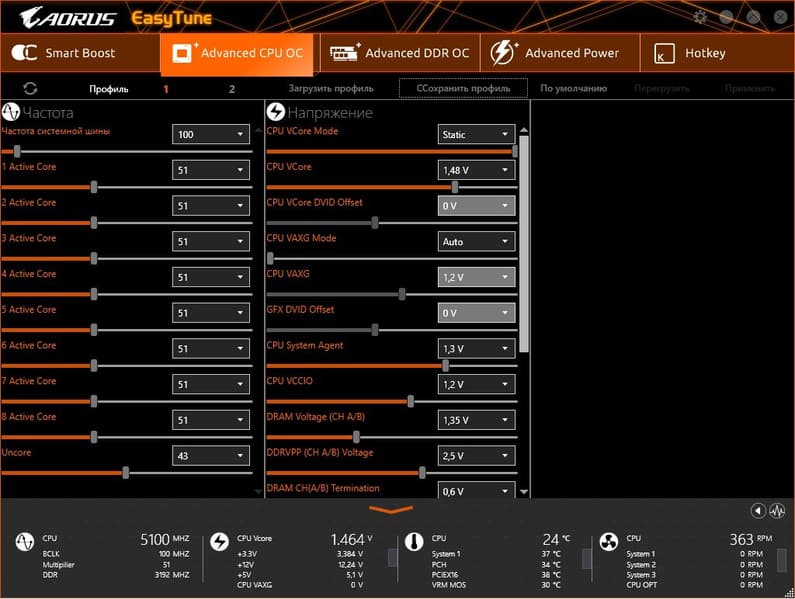Open the 8 Active Core multiplier dropdown
795x599 pixels.
(211, 420)
